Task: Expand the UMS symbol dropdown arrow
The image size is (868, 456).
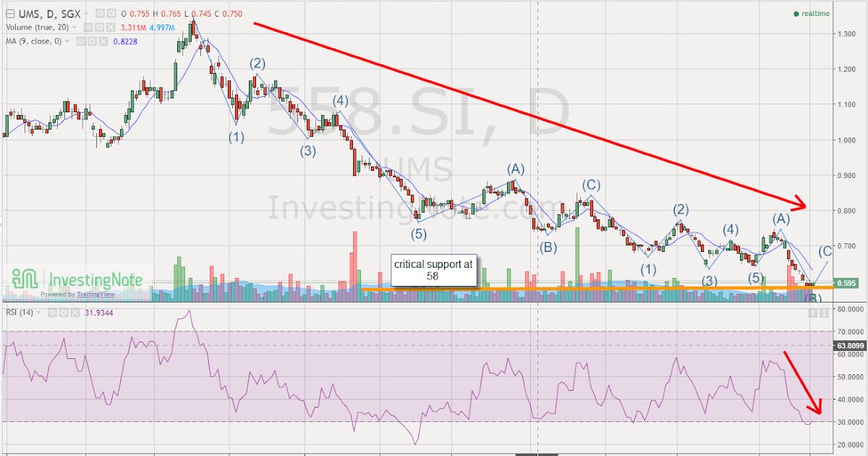Action: (x=85, y=12)
